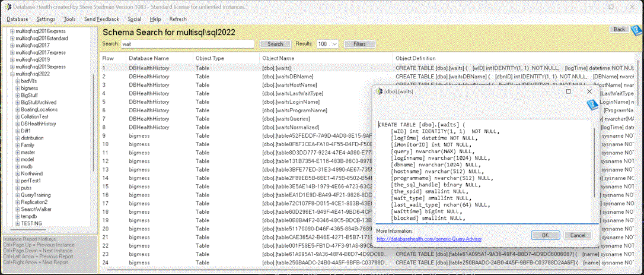Viewport: 644px width, 275px height.
Task: Select the BoatingLocations database in tree
Action: [39, 109]
